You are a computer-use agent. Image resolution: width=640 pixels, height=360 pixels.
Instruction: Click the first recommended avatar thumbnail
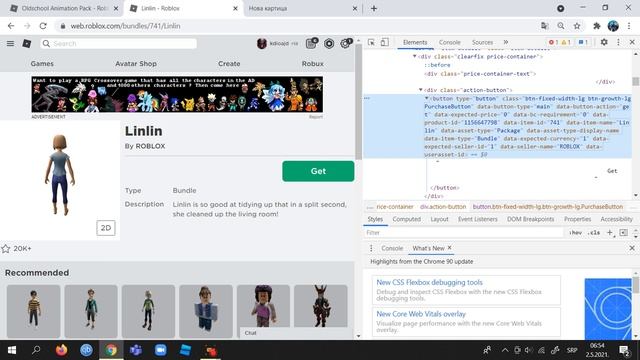point(33,311)
